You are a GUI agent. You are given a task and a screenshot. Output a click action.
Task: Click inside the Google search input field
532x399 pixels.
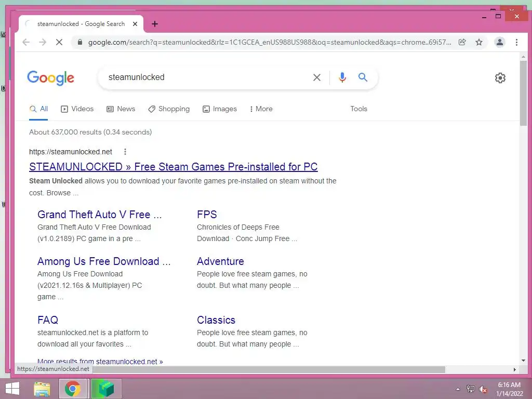click(207, 77)
